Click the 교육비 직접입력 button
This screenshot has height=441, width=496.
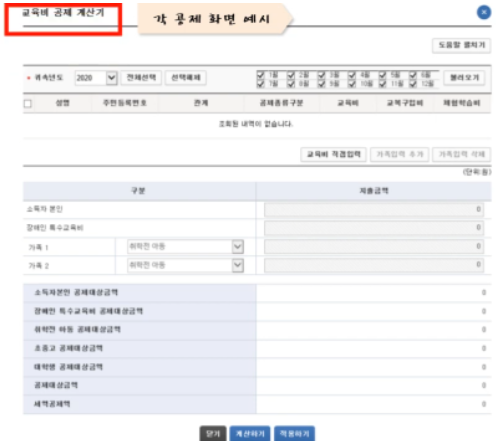click(333, 154)
